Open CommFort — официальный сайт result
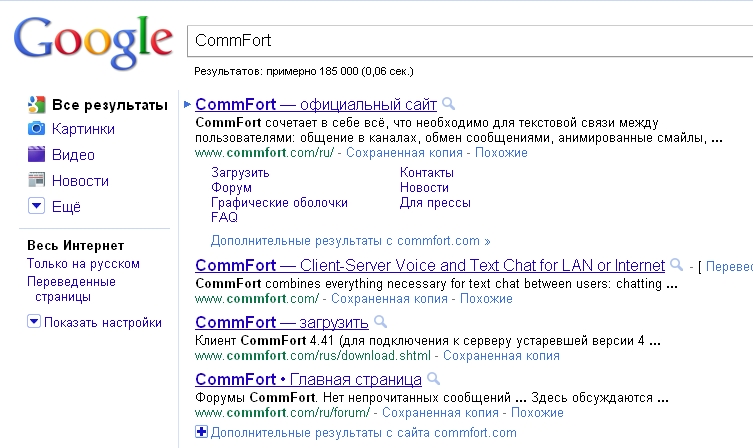The image size is (753, 448). 316,104
